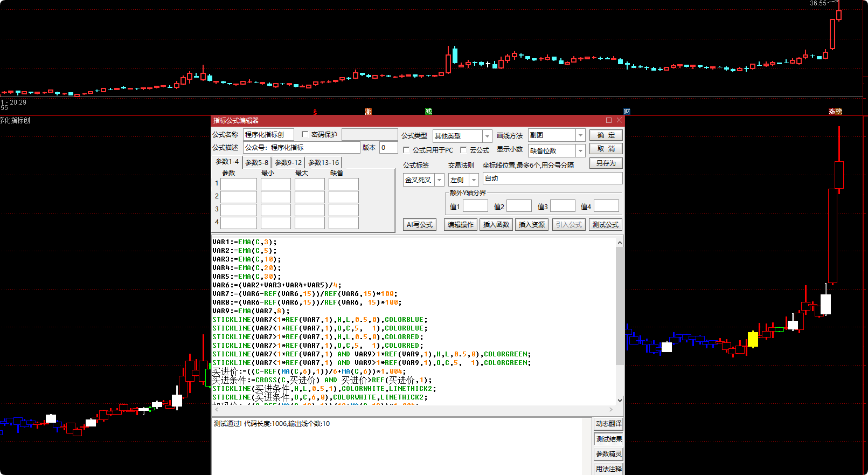The width and height of the screenshot is (868, 475).
Task: Expand the 画线方法 dropdown showing 副图
Action: click(x=580, y=135)
